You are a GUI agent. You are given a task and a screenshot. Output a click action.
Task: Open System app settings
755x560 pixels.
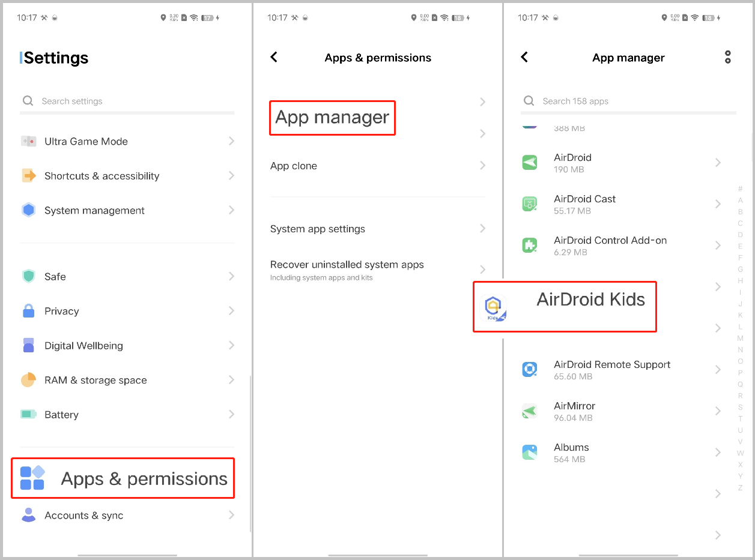click(378, 229)
